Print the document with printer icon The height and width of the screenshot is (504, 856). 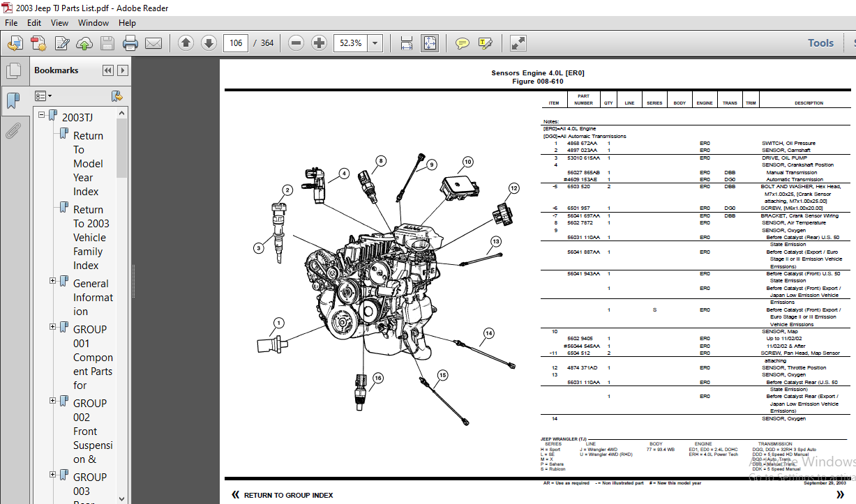coord(130,43)
